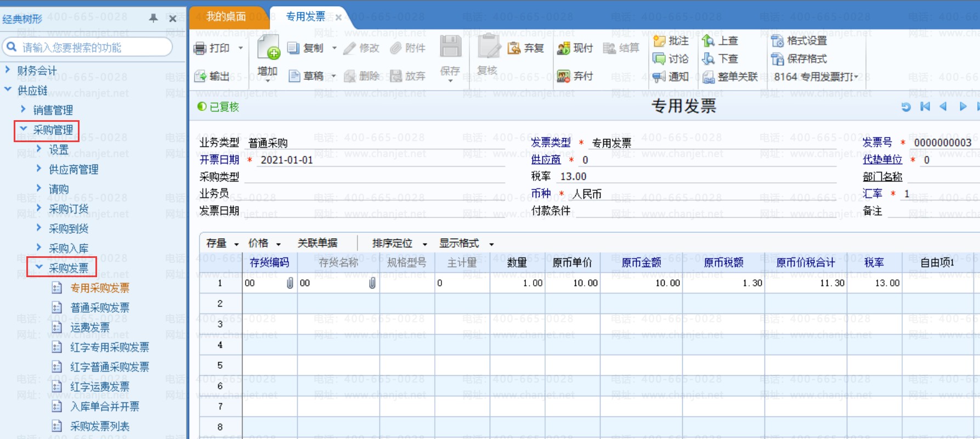Click the 现付 cash payment icon
980x439 pixels.
[x=563, y=48]
